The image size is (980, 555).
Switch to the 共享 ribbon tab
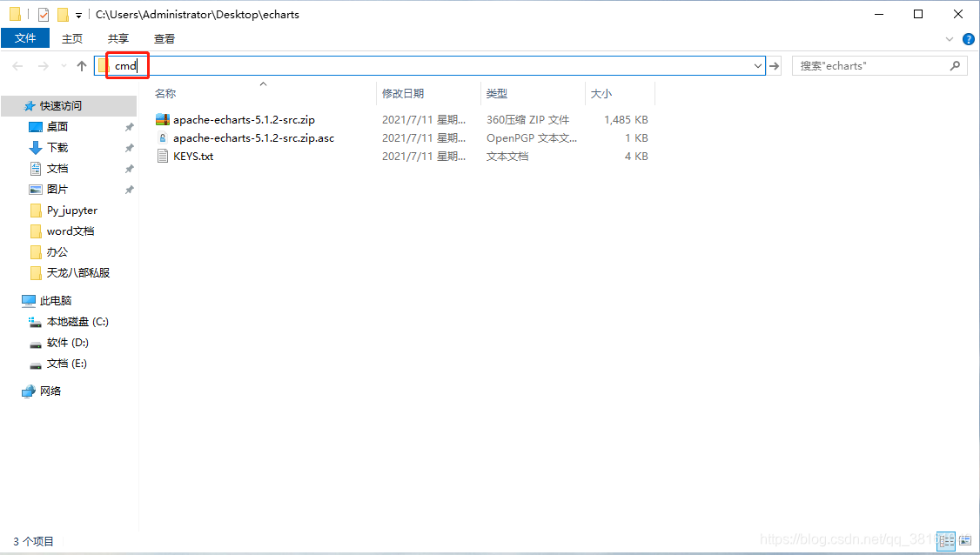(x=118, y=39)
